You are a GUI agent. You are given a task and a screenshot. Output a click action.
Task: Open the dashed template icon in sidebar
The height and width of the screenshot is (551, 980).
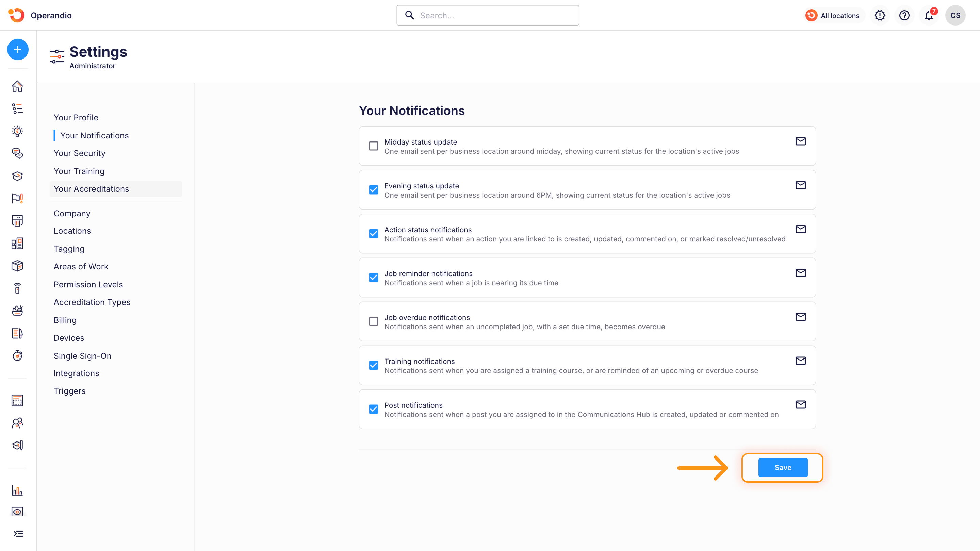click(17, 400)
